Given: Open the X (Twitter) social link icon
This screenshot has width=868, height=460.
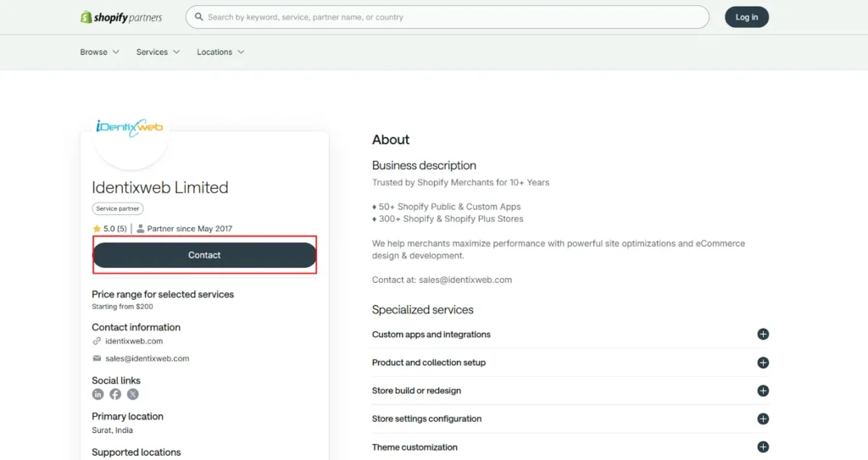Looking at the screenshot, I should coord(133,394).
